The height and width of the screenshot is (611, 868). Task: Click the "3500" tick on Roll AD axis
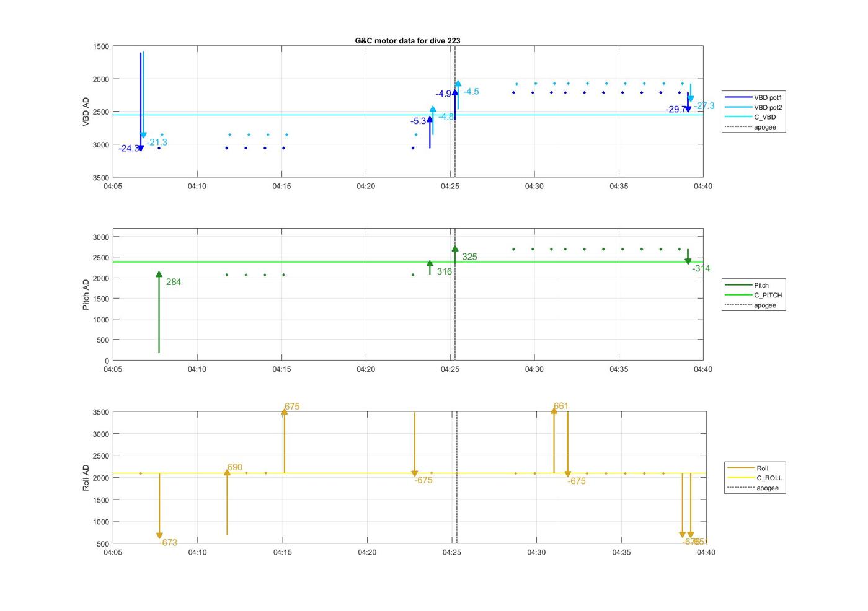click(100, 412)
